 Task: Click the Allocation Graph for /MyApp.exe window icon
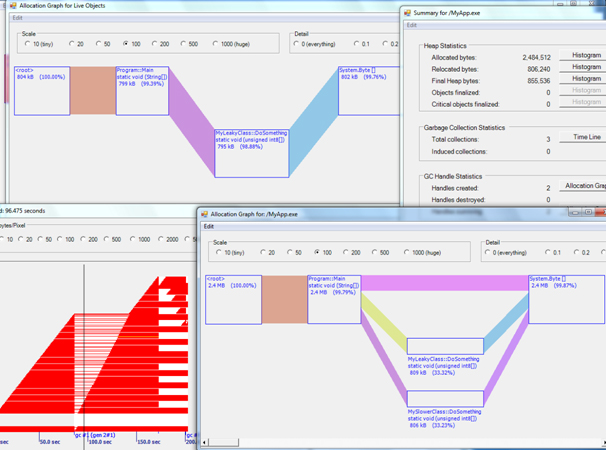(x=203, y=214)
